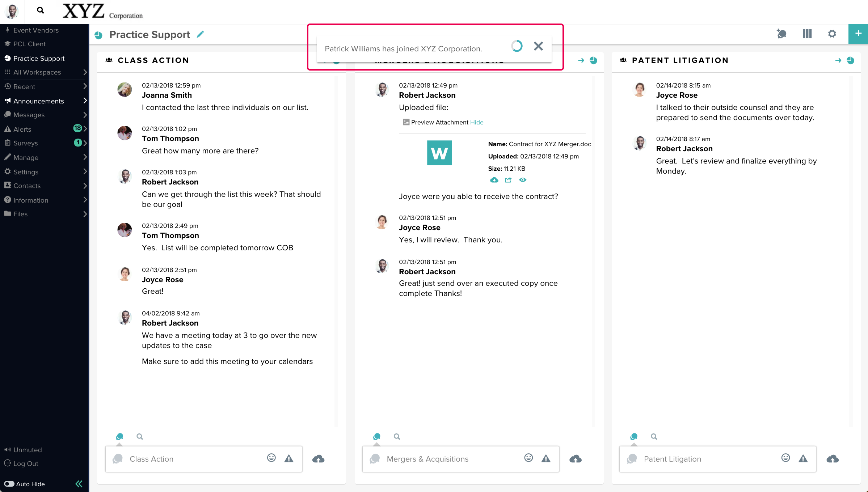Image resolution: width=868 pixels, height=492 pixels.
Task: Hide the attachment preview
Action: (x=477, y=122)
